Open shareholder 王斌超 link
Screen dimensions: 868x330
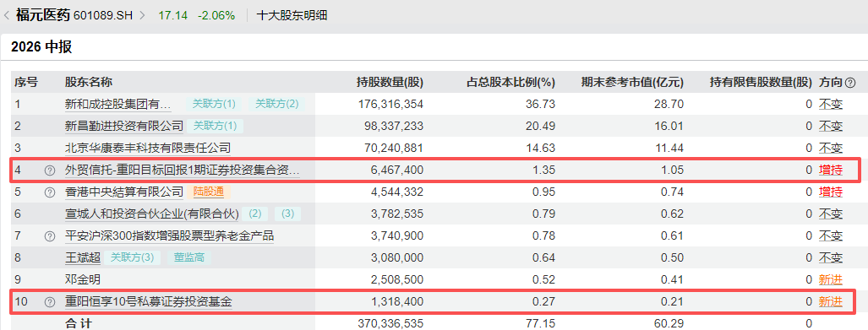pyautogui.click(x=82, y=258)
